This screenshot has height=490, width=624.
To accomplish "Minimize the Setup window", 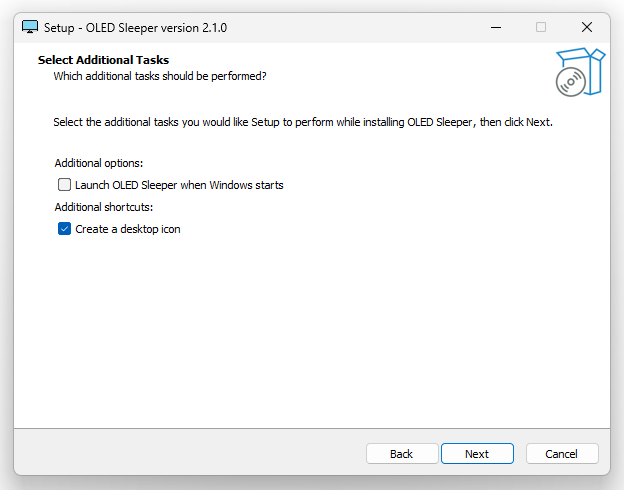I will click(x=495, y=27).
